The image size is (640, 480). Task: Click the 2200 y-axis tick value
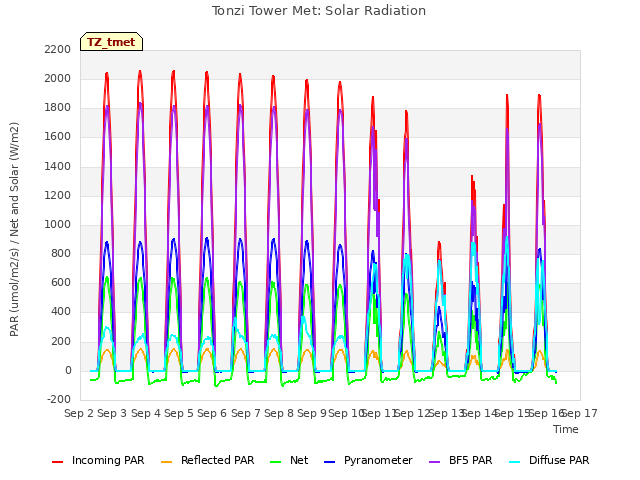click(x=58, y=49)
